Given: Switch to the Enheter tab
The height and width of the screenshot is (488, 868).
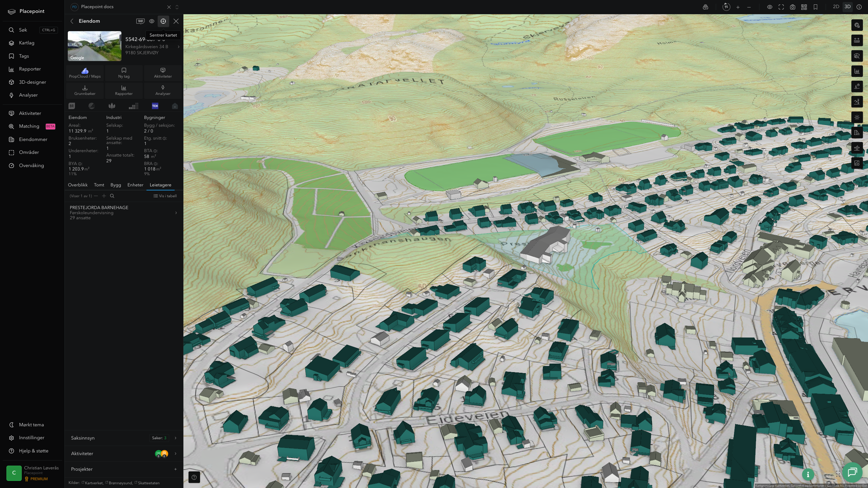Looking at the screenshot, I should pyautogui.click(x=135, y=185).
